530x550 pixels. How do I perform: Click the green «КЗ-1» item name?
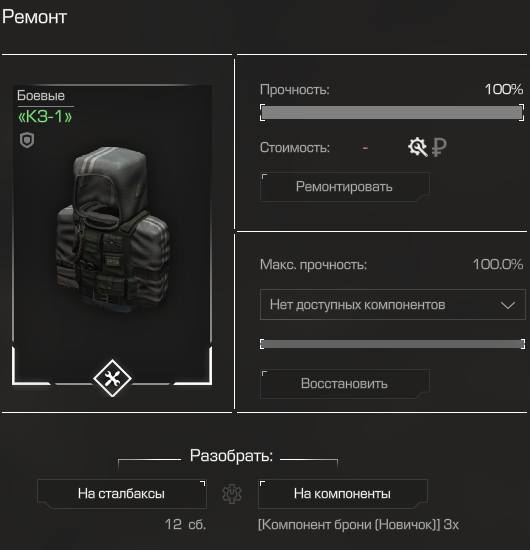45,116
